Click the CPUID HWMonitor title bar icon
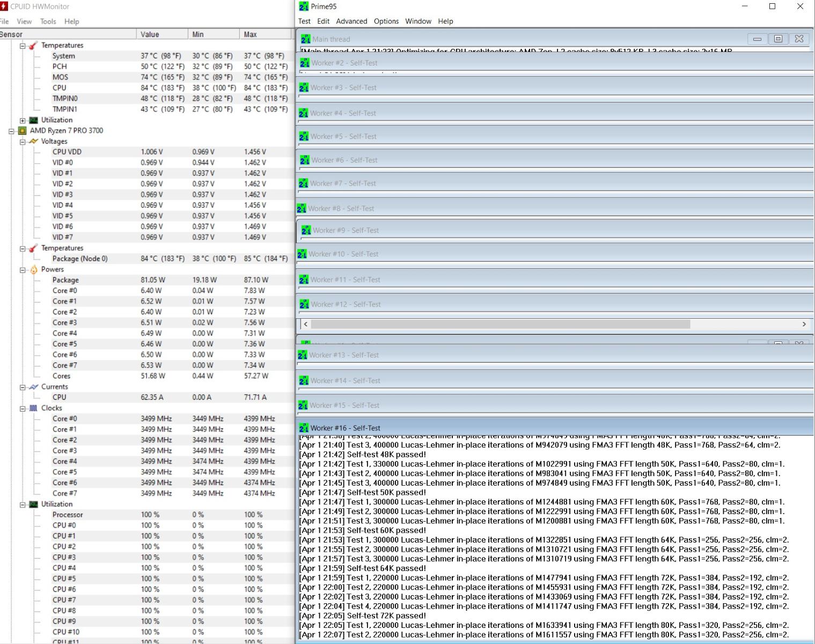The width and height of the screenshot is (815, 644). 4,6
